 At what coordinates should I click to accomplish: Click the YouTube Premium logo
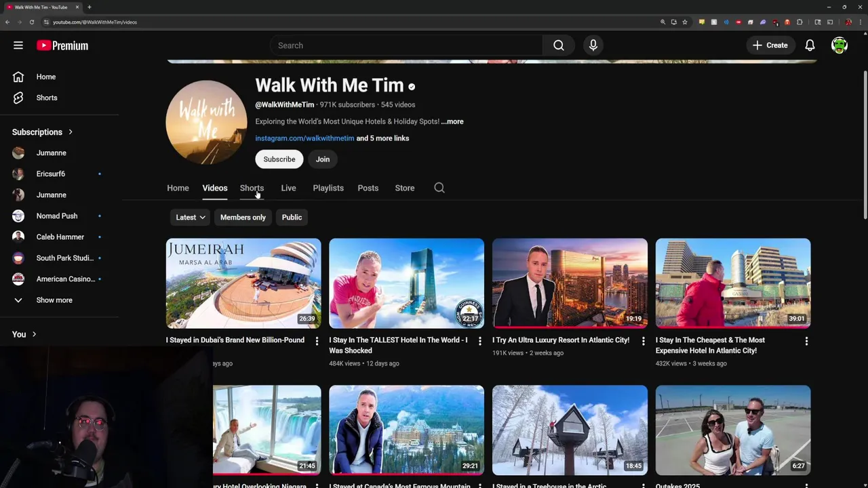[62, 45]
